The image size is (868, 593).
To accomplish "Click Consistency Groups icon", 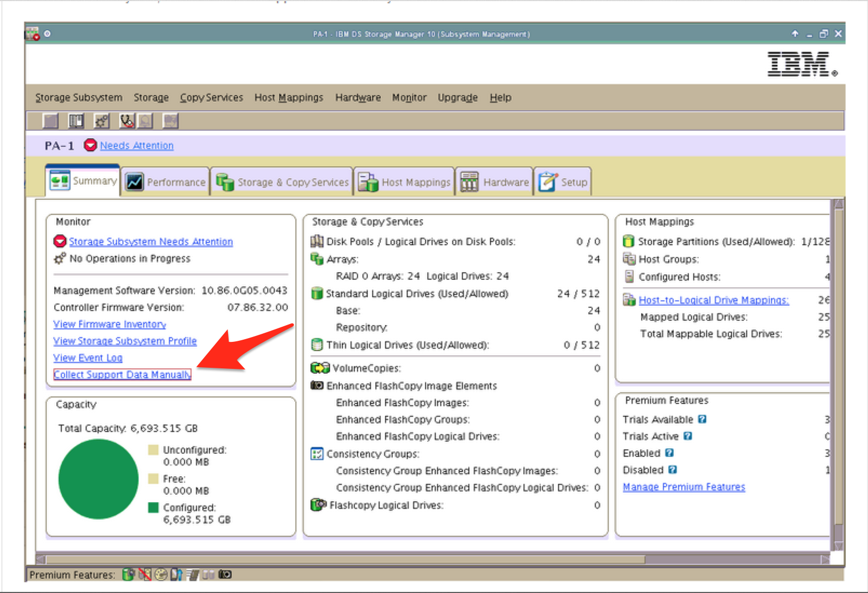I will tap(317, 454).
